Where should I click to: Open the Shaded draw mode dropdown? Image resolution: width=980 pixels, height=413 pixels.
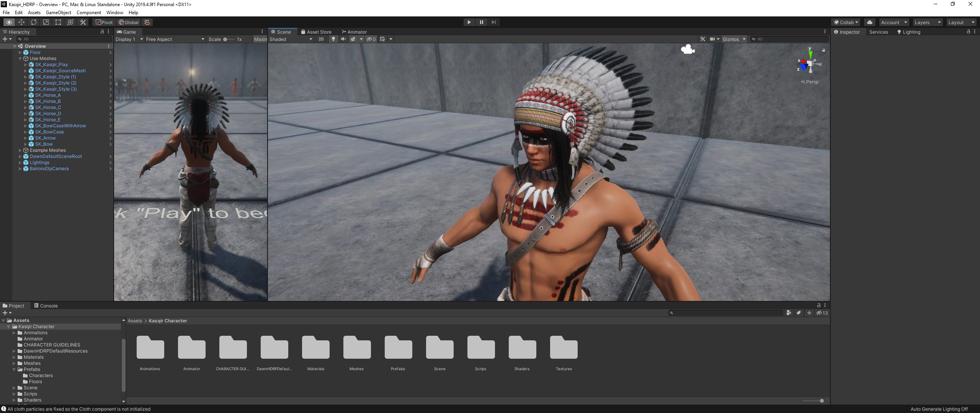(x=291, y=39)
